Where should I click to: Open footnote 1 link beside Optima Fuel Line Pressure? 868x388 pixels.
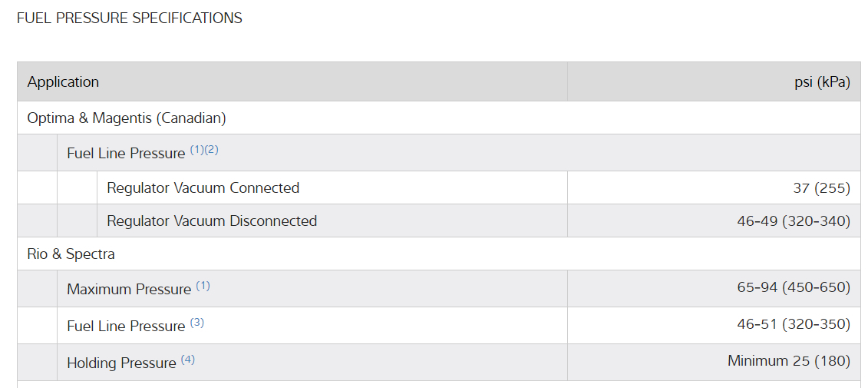point(197,150)
